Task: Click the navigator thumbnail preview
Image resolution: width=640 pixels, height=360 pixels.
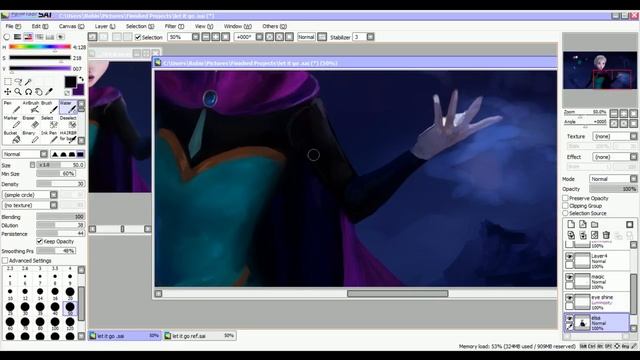Action: [x=600, y=70]
